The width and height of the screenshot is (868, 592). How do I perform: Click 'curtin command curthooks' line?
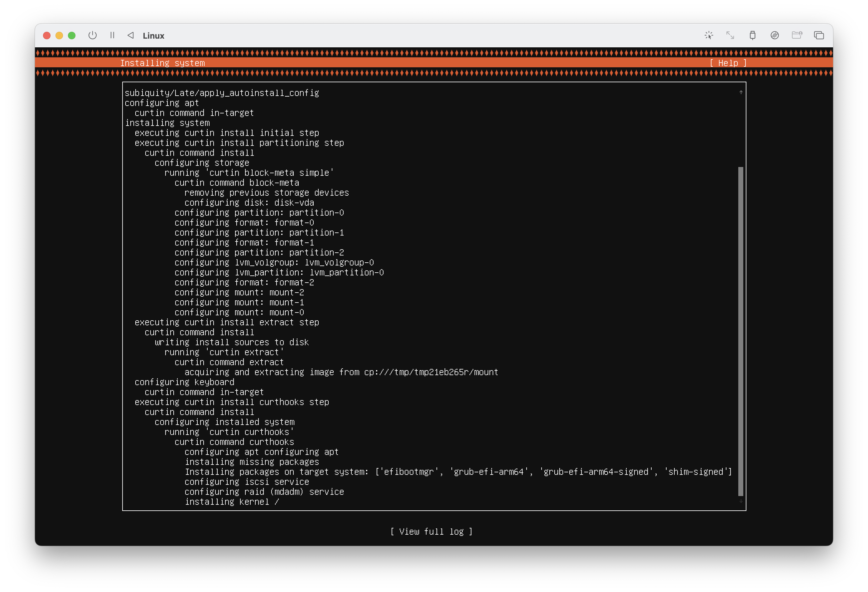[x=234, y=442]
